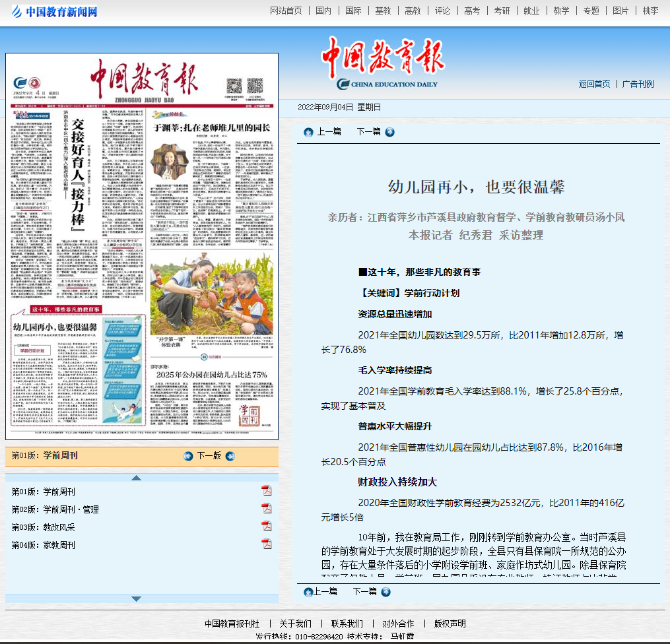
Task: Open 对外合作 footer link
Action: point(398,624)
